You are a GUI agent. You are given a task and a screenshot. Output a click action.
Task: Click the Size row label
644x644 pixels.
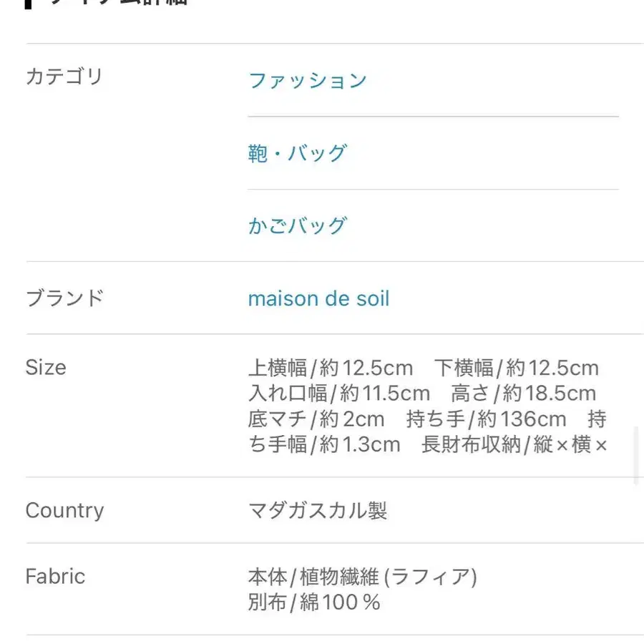point(46,367)
